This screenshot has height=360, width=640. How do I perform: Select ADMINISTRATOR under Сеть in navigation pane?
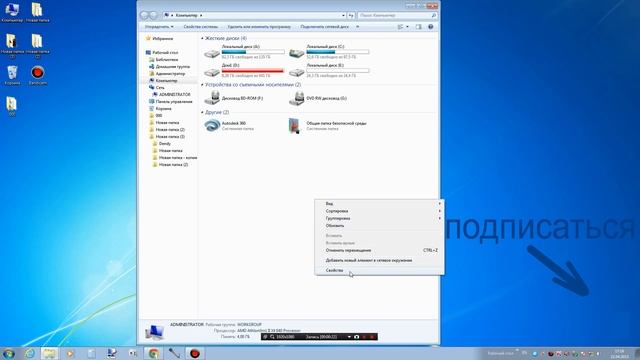coord(174,95)
